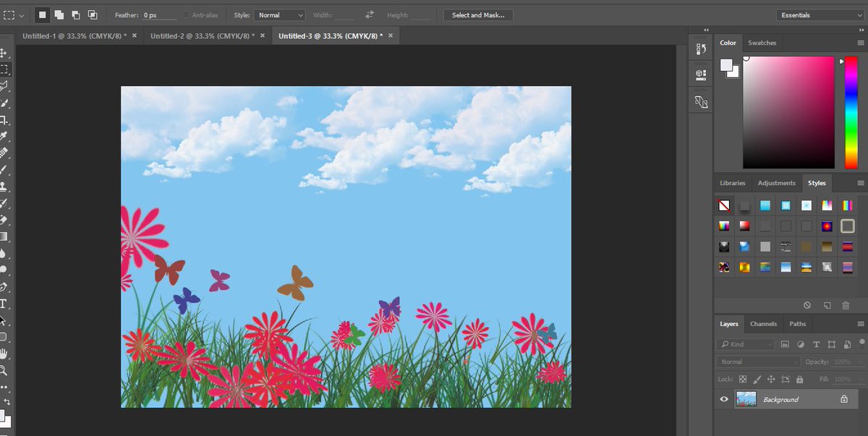868x436 pixels.
Task: Enable New selection mode
Action: coord(43,14)
